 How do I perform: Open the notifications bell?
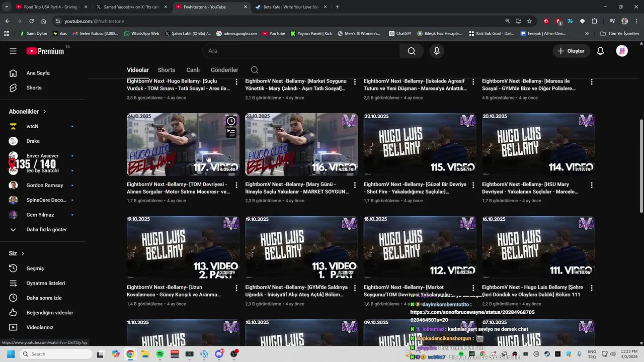point(600,51)
